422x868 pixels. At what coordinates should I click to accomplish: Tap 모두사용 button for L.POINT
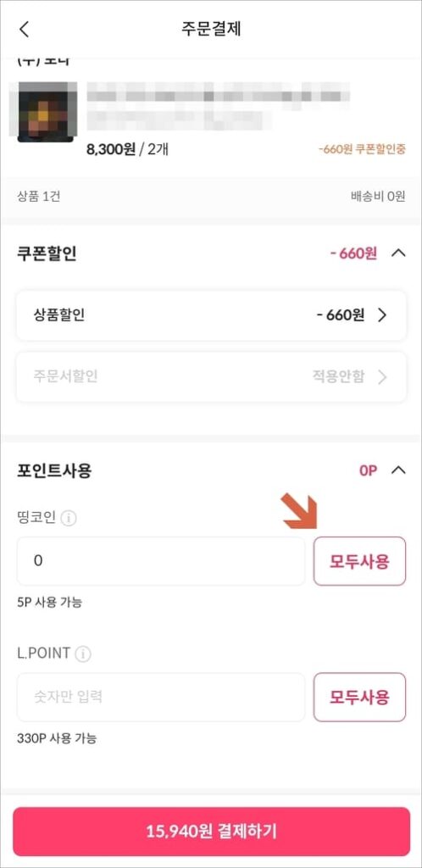coord(359,697)
